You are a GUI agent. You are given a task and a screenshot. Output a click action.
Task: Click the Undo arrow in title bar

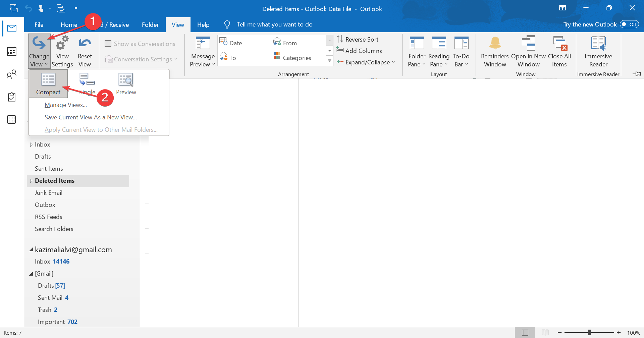tap(28, 8)
